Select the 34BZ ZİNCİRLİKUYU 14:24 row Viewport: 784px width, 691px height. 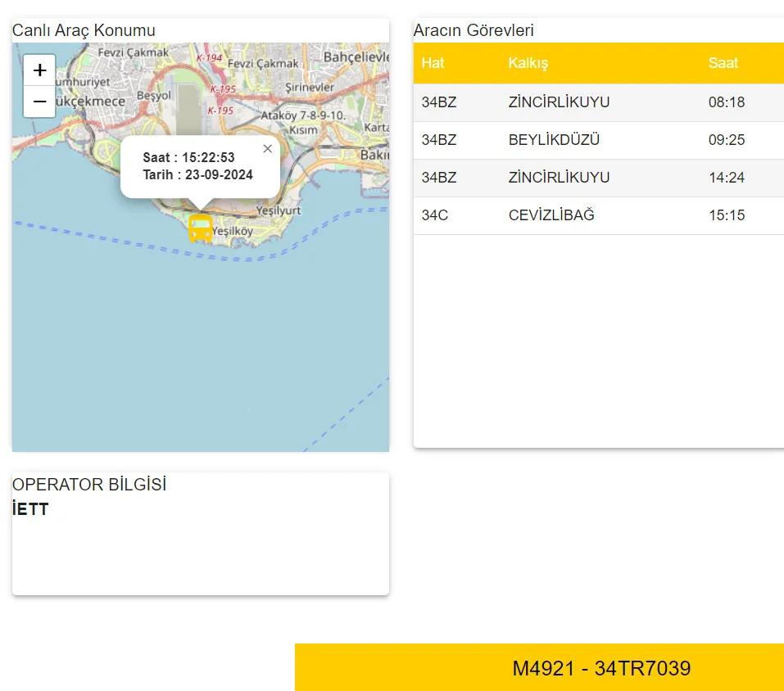pos(598,178)
